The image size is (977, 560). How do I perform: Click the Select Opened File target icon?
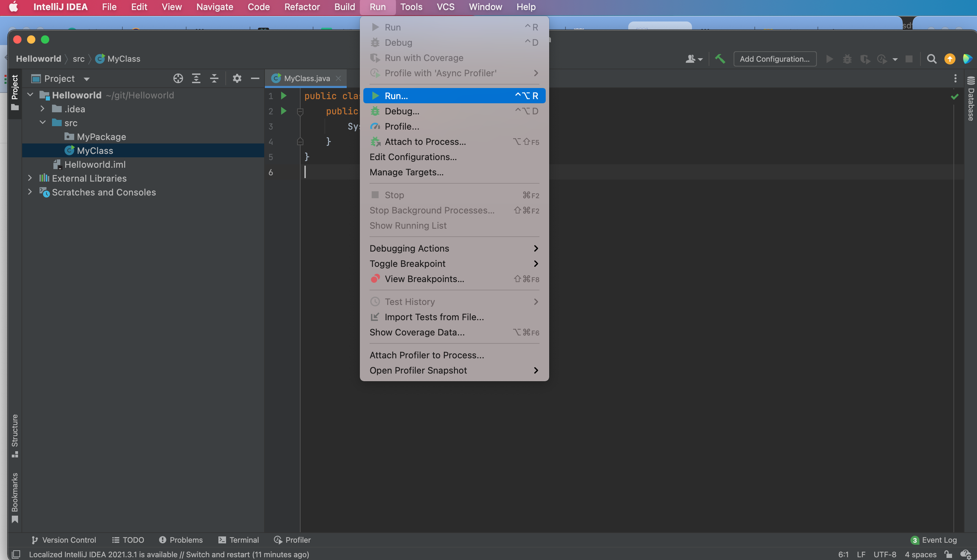(178, 78)
